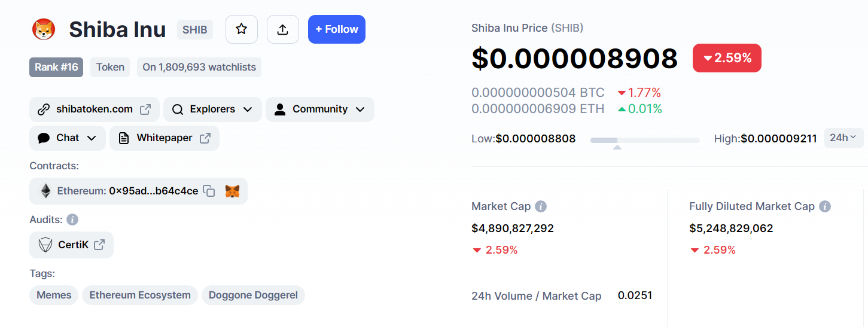The width and height of the screenshot is (868, 332).
Task: Expand the Community dropdown
Action: click(x=320, y=109)
